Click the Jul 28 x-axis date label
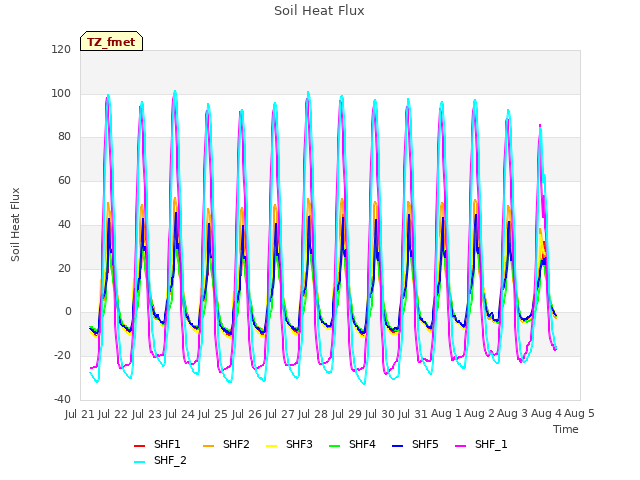 pyautogui.click(x=313, y=414)
